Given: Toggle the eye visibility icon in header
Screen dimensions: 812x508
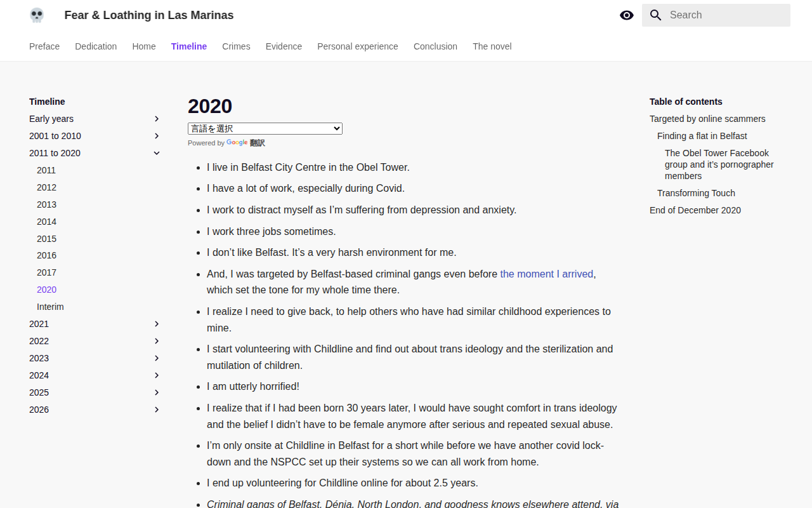Looking at the screenshot, I should pyautogui.click(x=627, y=15).
